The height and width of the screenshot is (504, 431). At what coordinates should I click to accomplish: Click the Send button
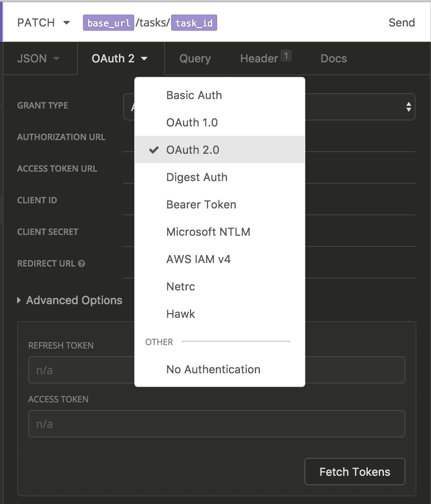pyautogui.click(x=401, y=23)
